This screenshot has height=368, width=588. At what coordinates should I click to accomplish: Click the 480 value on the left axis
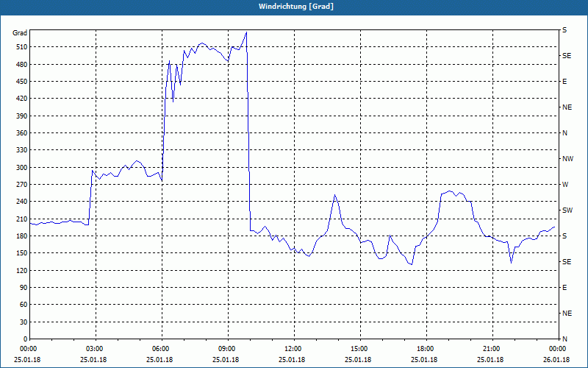(22, 65)
